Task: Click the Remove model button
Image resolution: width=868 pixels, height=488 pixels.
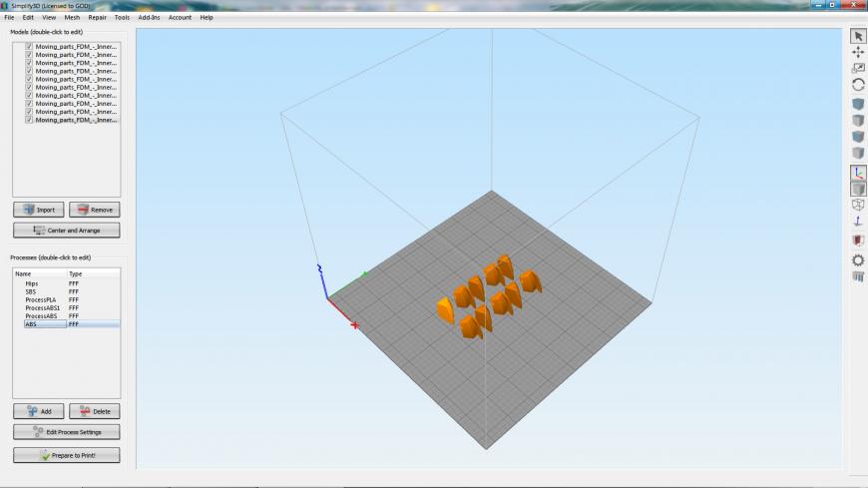Action: (95, 210)
